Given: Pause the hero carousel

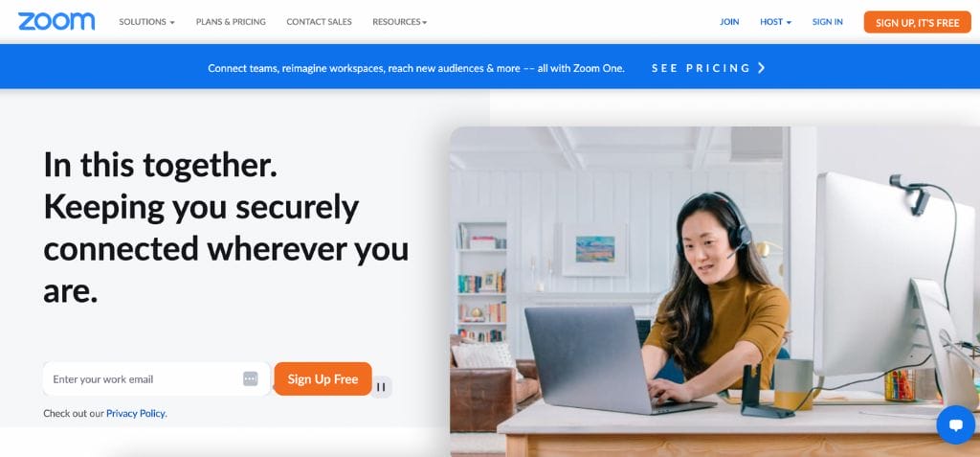Looking at the screenshot, I should (x=381, y=387).
